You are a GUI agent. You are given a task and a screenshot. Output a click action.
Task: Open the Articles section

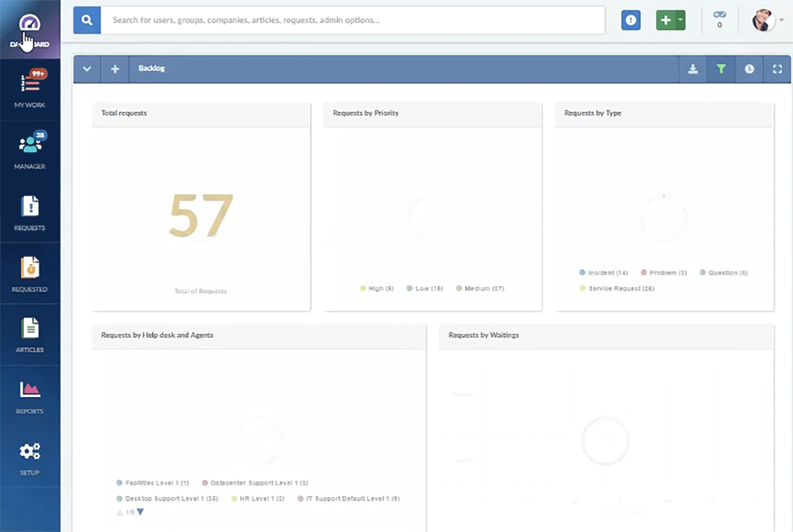(x=29, y=335)
